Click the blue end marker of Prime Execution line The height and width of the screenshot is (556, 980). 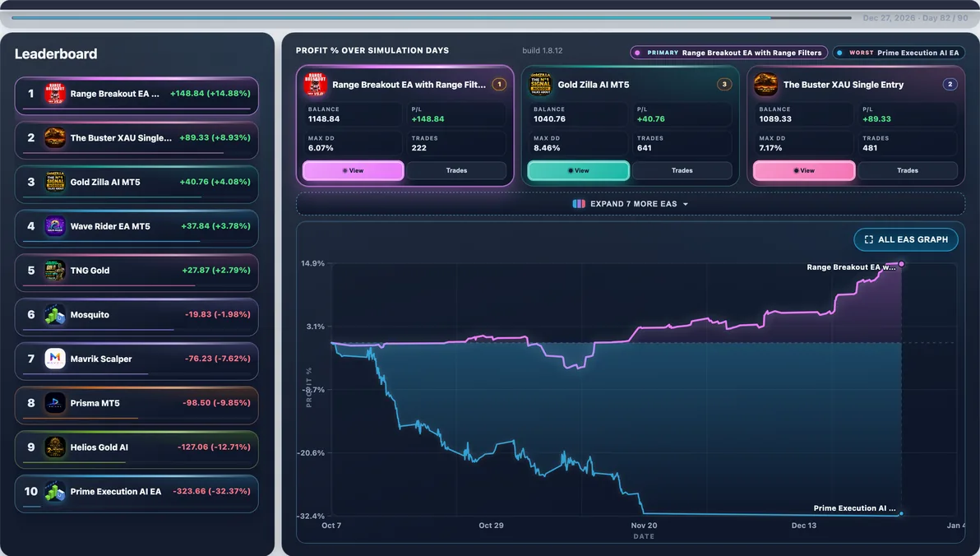pyautogui.click(x=901, y=513)
